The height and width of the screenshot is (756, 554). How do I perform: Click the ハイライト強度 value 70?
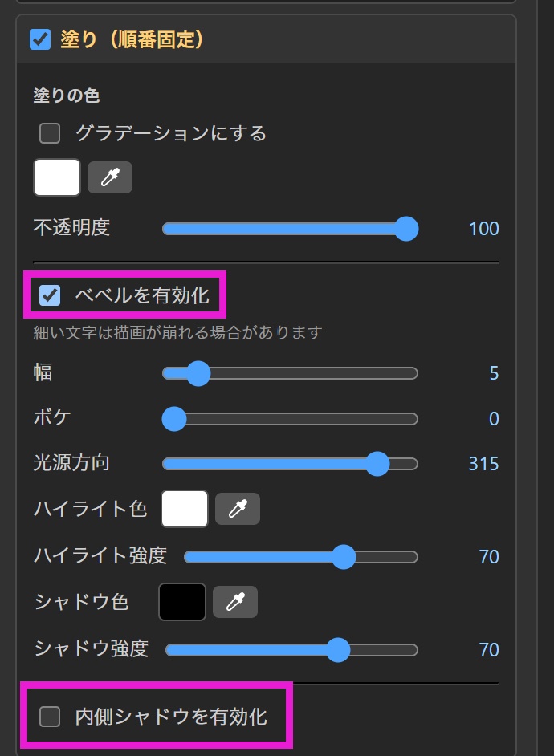489,557
